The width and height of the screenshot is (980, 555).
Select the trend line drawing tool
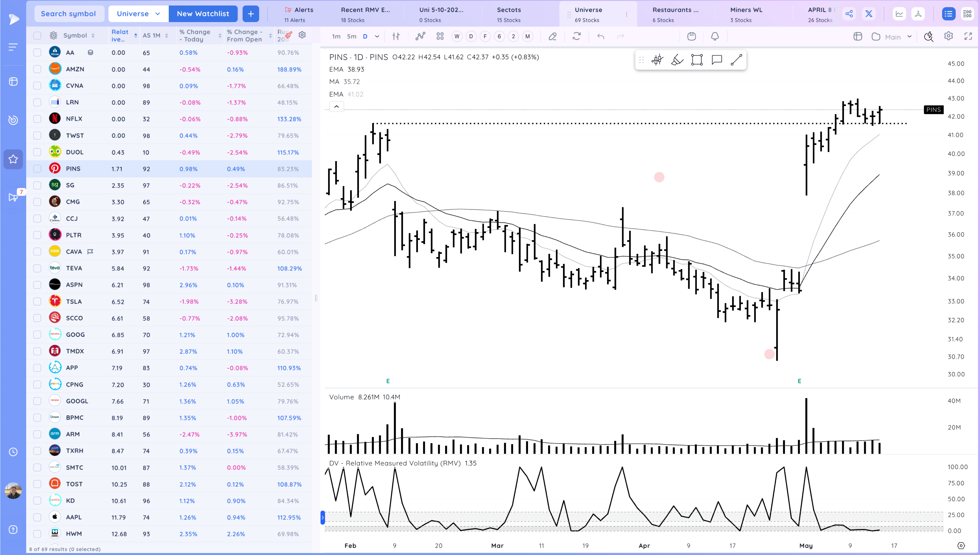[736, 60]
